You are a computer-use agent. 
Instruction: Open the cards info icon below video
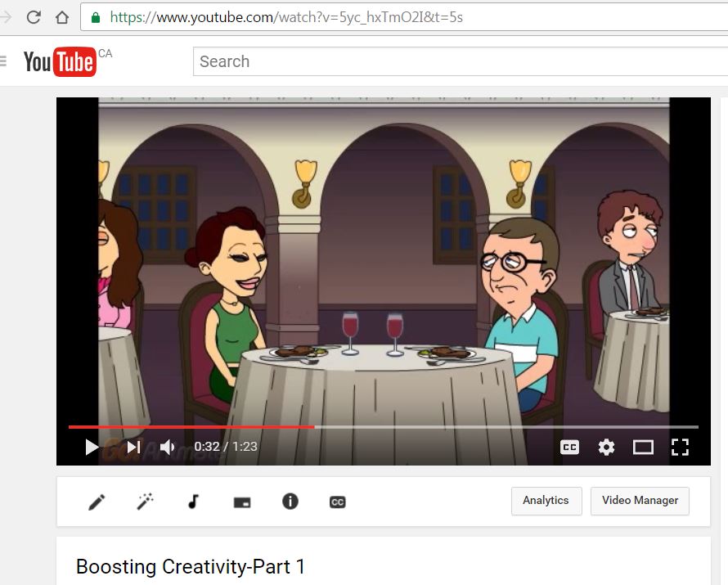(290, 502)
